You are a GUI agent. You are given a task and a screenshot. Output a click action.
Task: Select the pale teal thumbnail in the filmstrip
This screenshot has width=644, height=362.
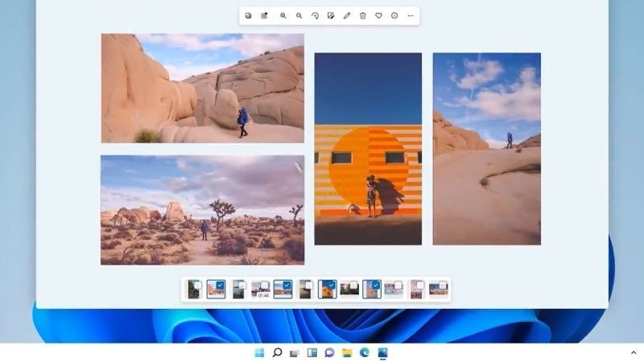(x=394, y=289)
